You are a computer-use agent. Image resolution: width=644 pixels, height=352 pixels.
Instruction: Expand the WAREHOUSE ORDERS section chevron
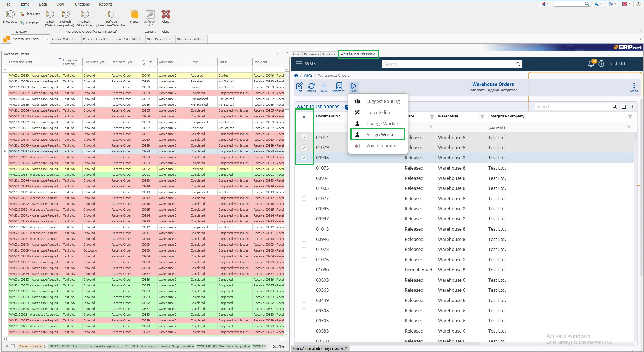pyautogui.click(x=342, y=107)
